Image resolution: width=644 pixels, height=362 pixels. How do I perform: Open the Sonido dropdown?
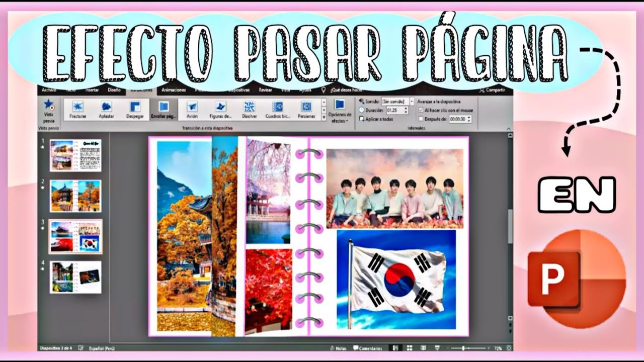[412, 101]
